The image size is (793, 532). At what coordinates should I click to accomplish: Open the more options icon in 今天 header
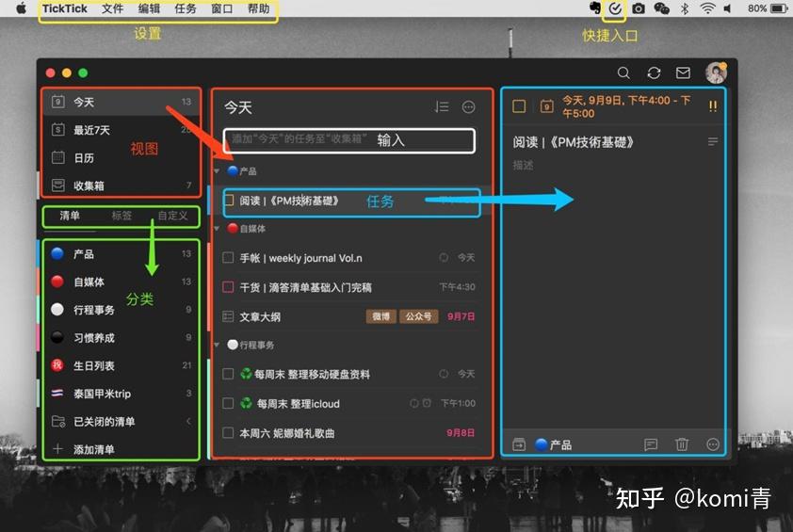(469, 106)
